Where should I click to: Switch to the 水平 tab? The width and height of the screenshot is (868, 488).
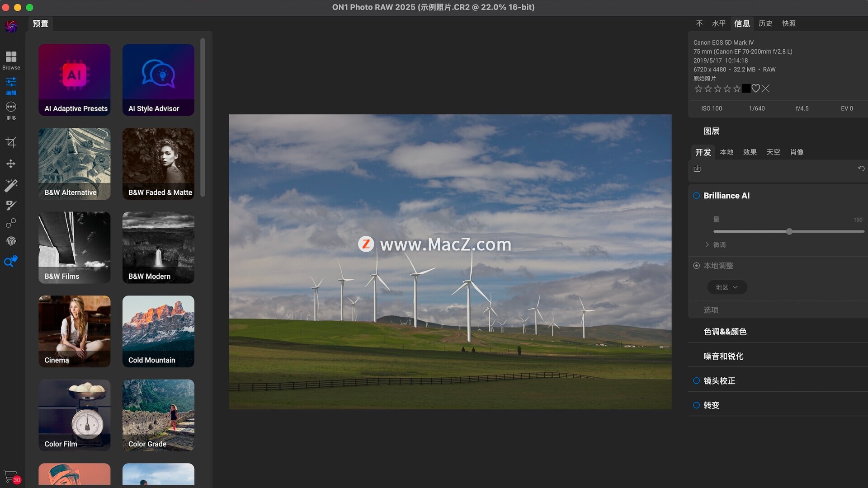(x=719, y=23)
